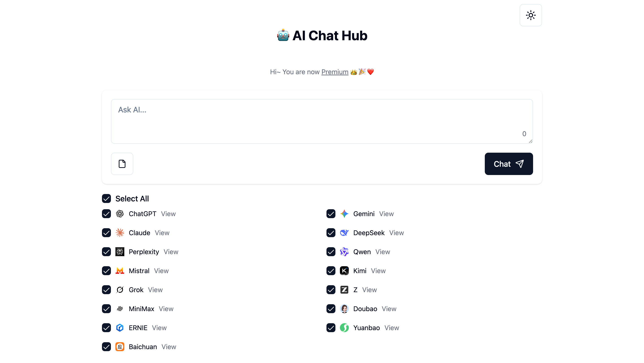Image resolution: width=644 pixels, height=363 pixels.
Task: Click the Claude starburst logo icon
Action: [x=120, y=233]
